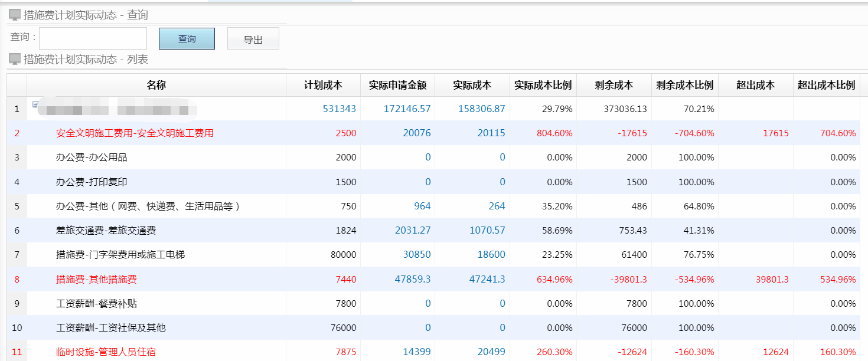Click 2031.27 applied amount in 差旅交通费 row
The height and width of the screenshot is (361, 868).
413,230
